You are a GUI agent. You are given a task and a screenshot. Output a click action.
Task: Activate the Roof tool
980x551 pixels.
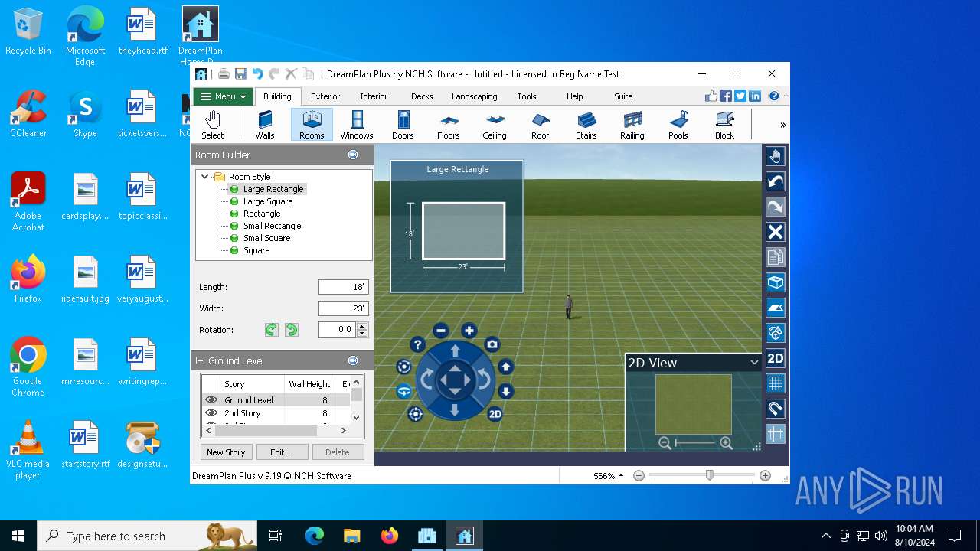[x=541, y=125]
